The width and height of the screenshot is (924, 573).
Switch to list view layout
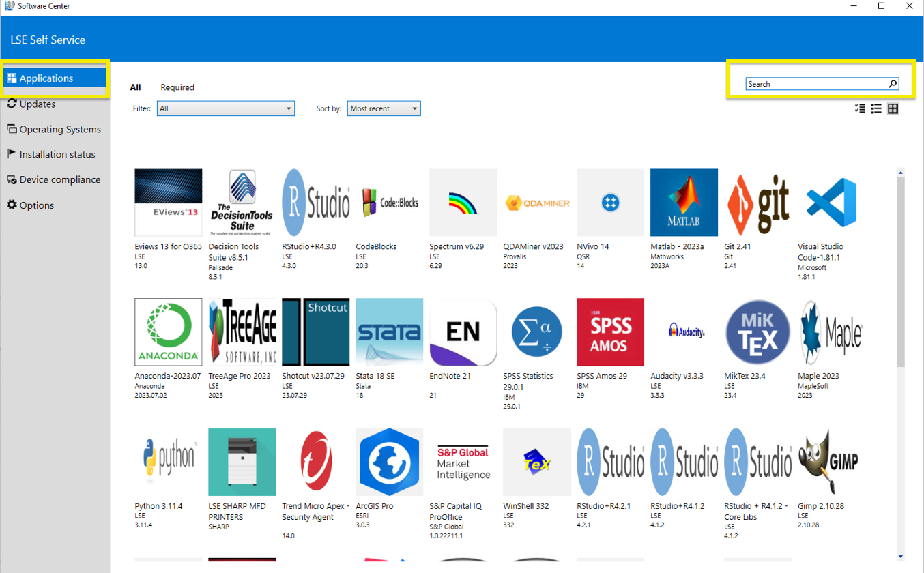(x=876, y=108)
